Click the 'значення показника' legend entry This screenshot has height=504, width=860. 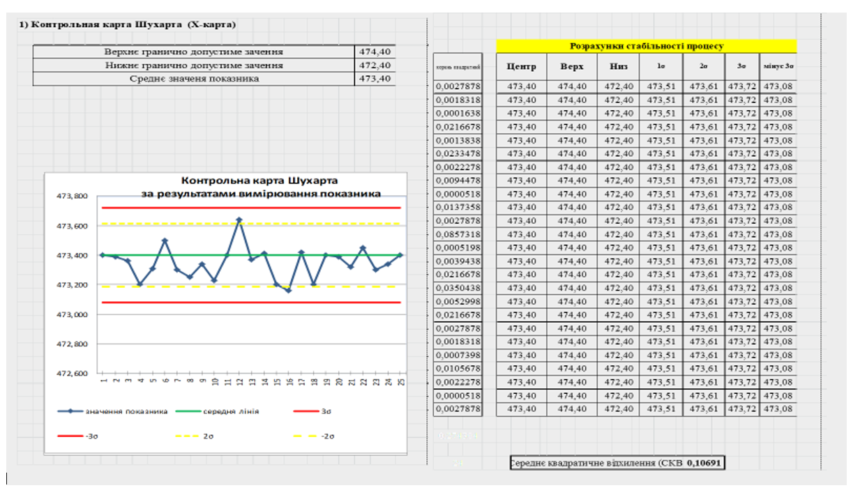tap(123, 411)
